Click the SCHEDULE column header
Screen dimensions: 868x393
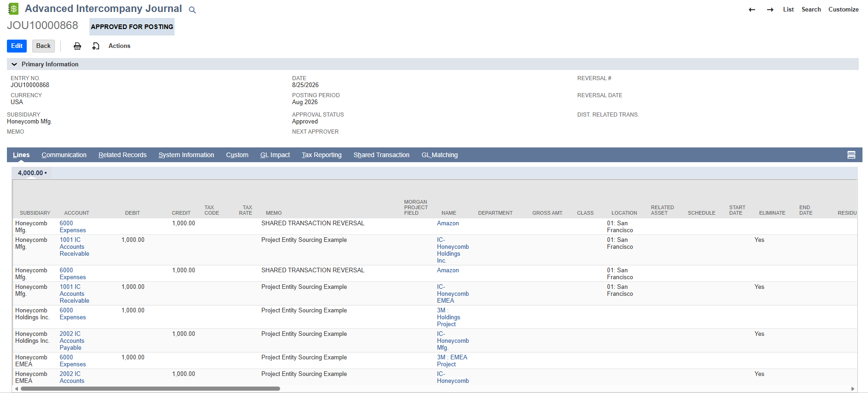click(701, 213)
